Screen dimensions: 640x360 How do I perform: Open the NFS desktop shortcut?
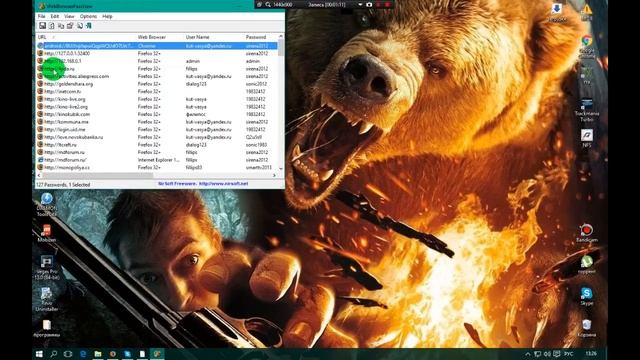coord(587,139)
